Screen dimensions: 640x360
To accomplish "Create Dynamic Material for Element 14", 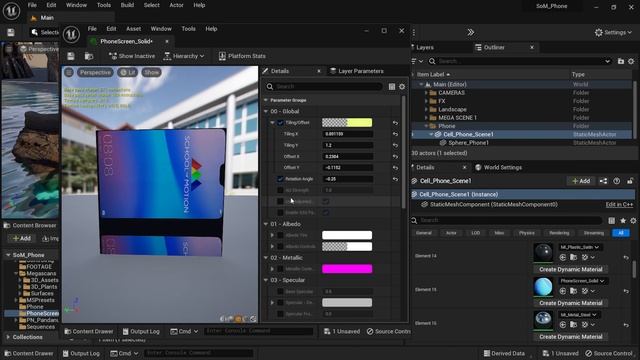I will pos(571,269).
